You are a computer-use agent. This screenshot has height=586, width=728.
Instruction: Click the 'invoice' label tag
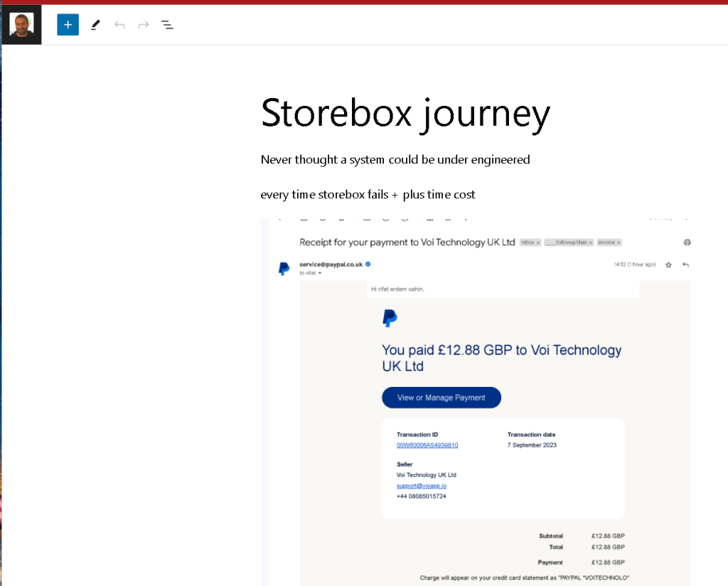[x=609, y=243]
